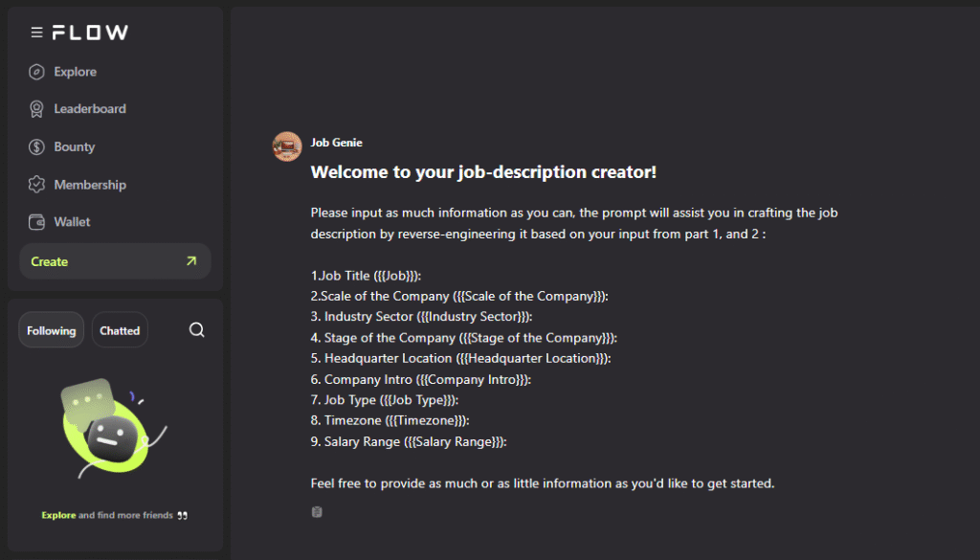This screenshot has height=560, width=980.
Task: Click the Create arrow icon
Action: tap(191, 260)
